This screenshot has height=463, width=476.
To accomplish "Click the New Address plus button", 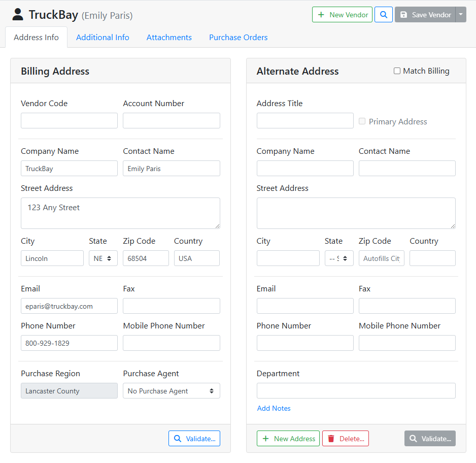I will [x=288, y=439].
